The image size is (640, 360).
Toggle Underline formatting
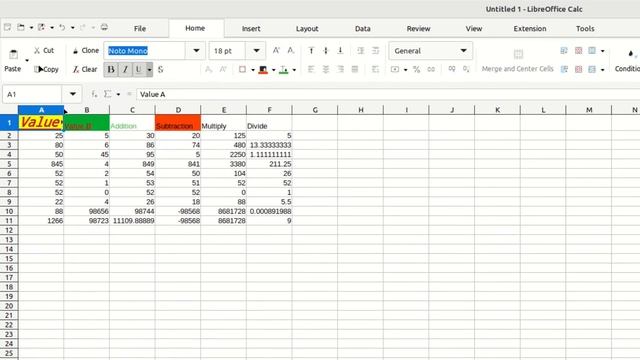(x=139, y=70)
